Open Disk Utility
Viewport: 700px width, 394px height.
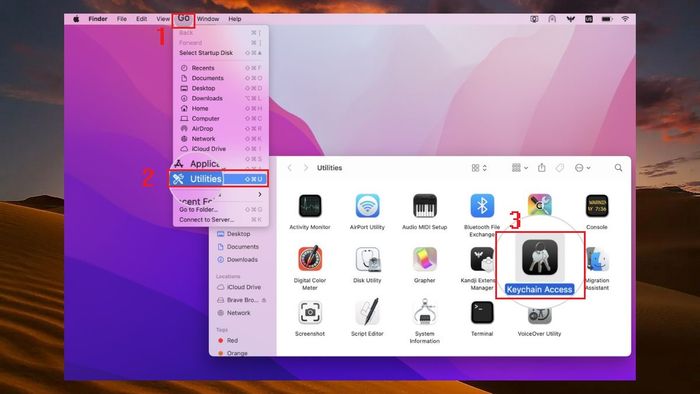tap(367, 259)
